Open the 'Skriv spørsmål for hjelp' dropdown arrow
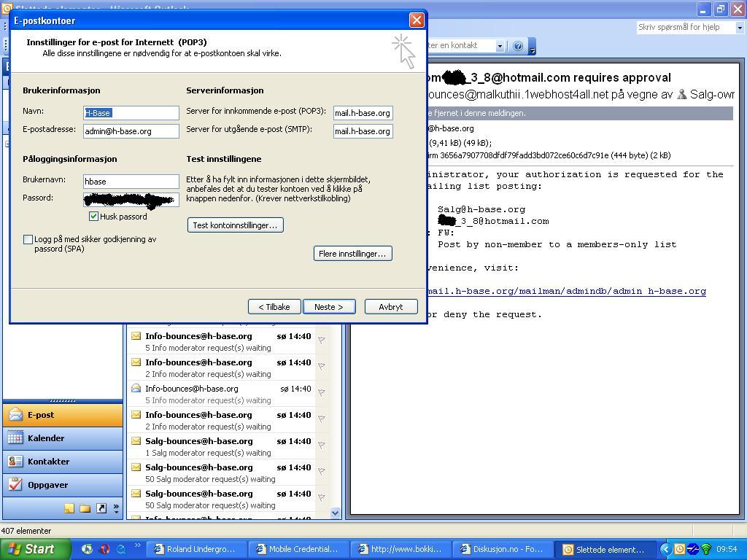This screenshot has height=560, width=747. tap(740, 28)
